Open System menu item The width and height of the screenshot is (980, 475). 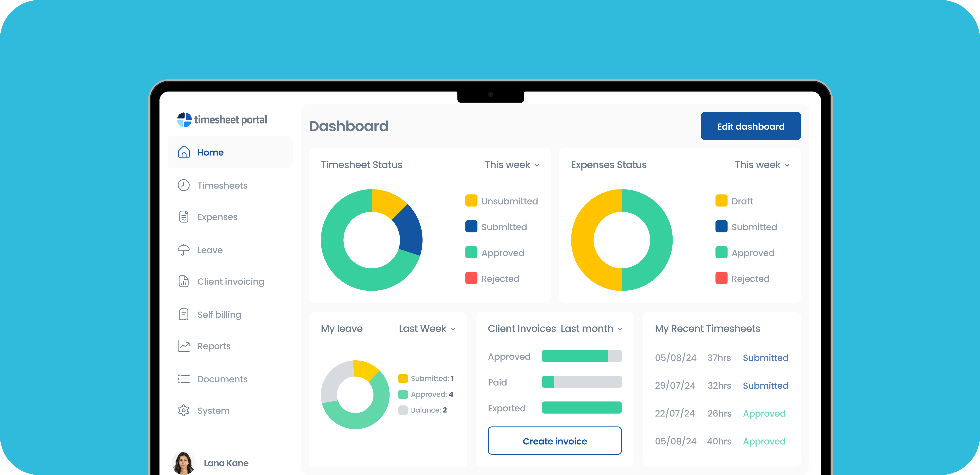click(x=213, y=411)
